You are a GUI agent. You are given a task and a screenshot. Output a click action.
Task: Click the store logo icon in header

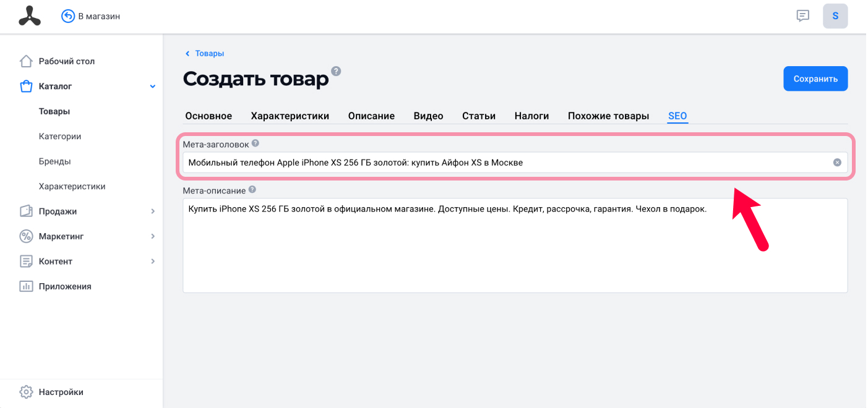[30, 16]
